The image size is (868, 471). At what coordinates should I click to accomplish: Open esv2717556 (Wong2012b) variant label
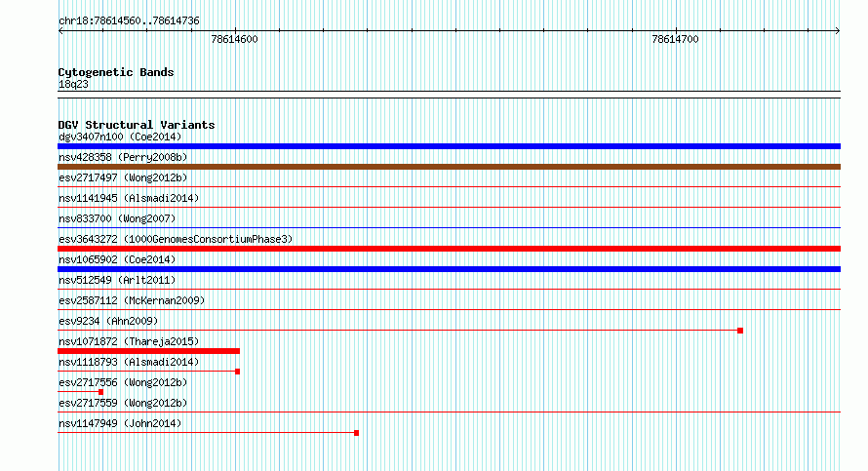(x=123, y=382)
